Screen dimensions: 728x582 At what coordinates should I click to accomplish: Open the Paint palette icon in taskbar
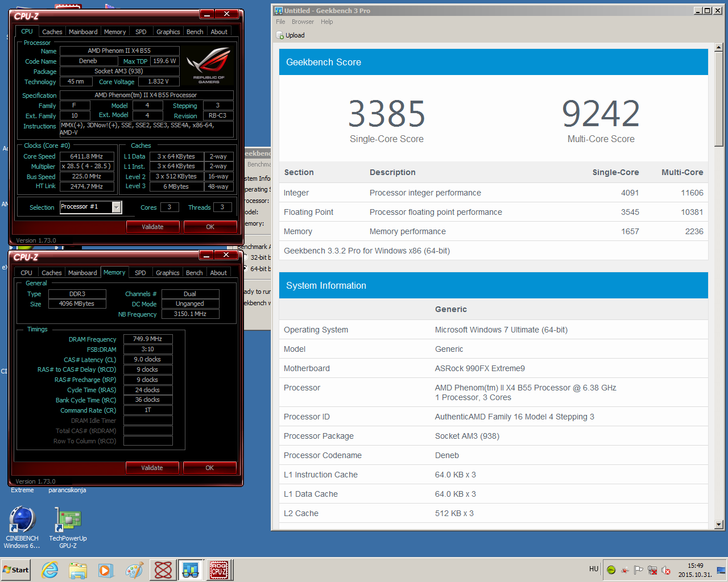pos(134,570)
